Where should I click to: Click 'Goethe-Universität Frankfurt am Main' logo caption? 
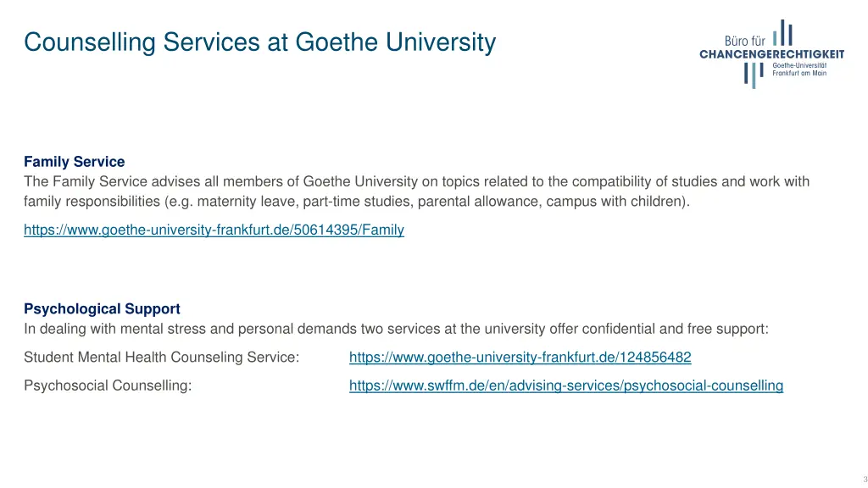[799, 69]
